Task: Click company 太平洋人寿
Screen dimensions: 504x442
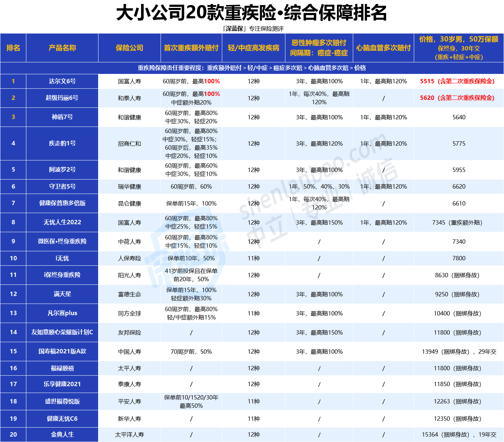Action: tap(130, 434)
